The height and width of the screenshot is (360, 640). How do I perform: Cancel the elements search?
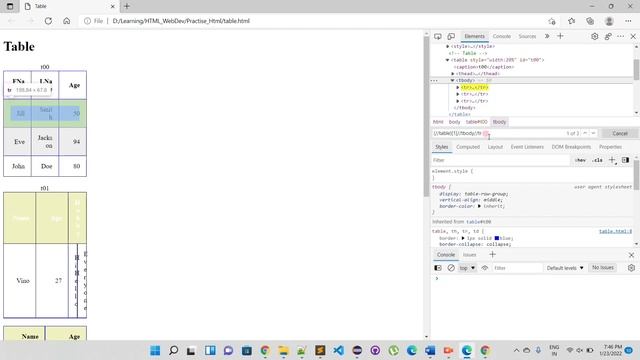(x=620, y=133)
